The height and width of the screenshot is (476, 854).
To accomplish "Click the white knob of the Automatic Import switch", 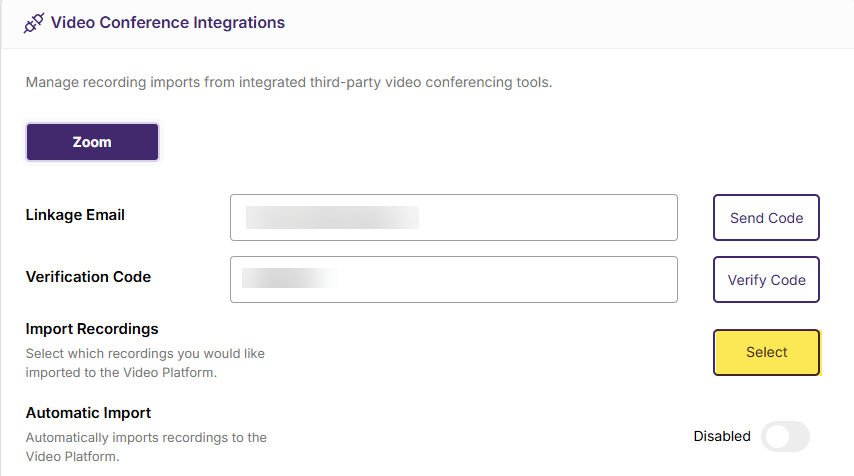I will click(777, 436).
